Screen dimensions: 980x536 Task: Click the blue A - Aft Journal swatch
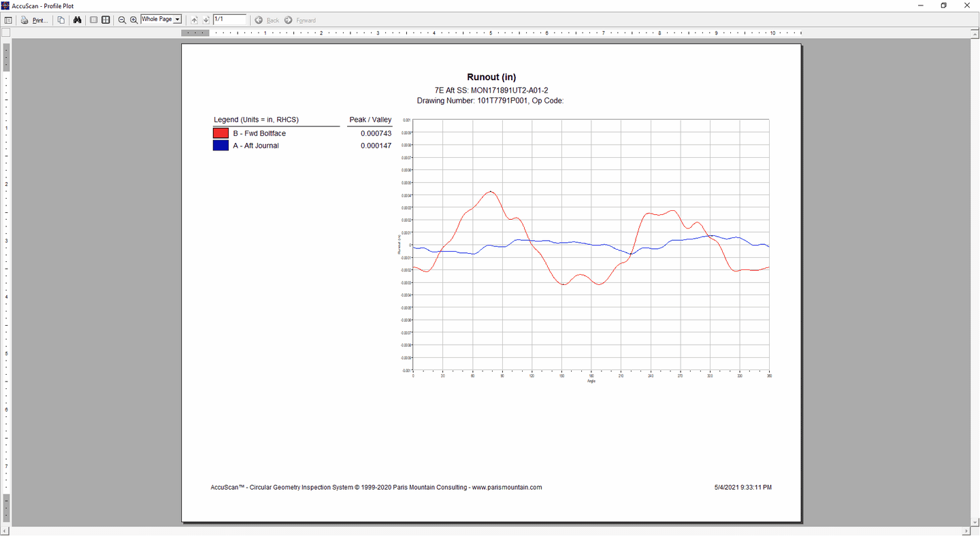(x=220, y=146)
